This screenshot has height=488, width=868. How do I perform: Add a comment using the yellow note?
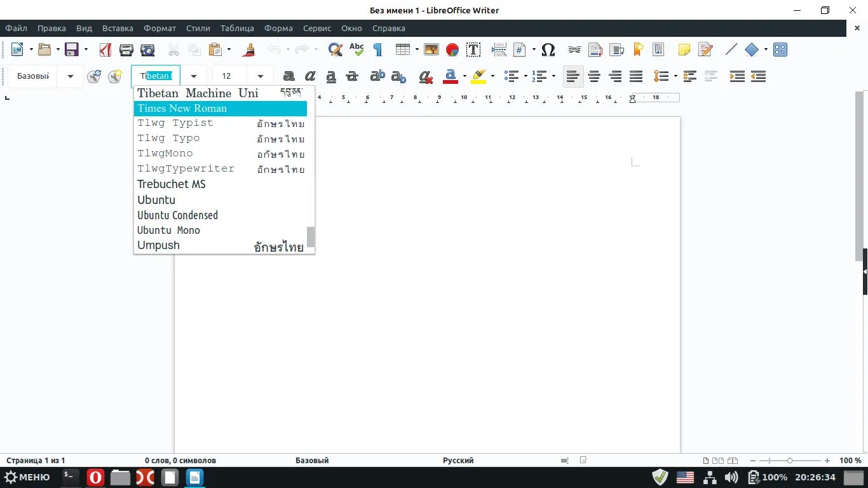(684, 50)
